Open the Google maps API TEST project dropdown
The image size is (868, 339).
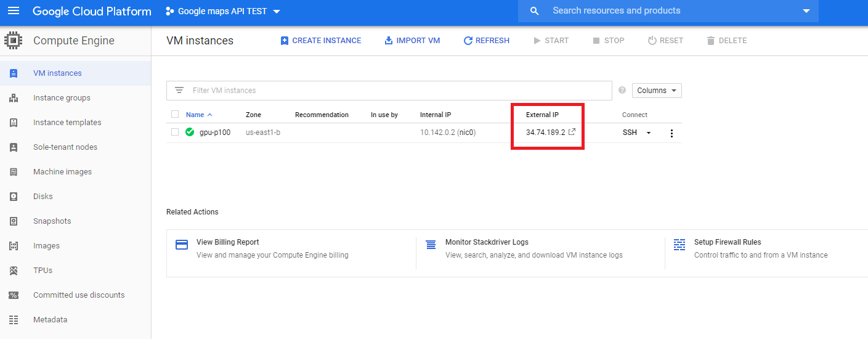point(223,11)
